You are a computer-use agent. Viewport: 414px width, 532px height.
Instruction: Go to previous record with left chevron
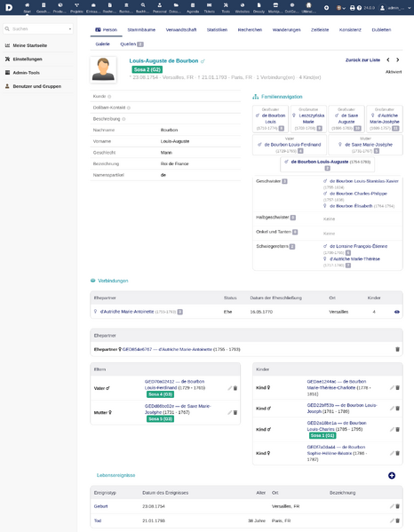click(x=388, y=60)
